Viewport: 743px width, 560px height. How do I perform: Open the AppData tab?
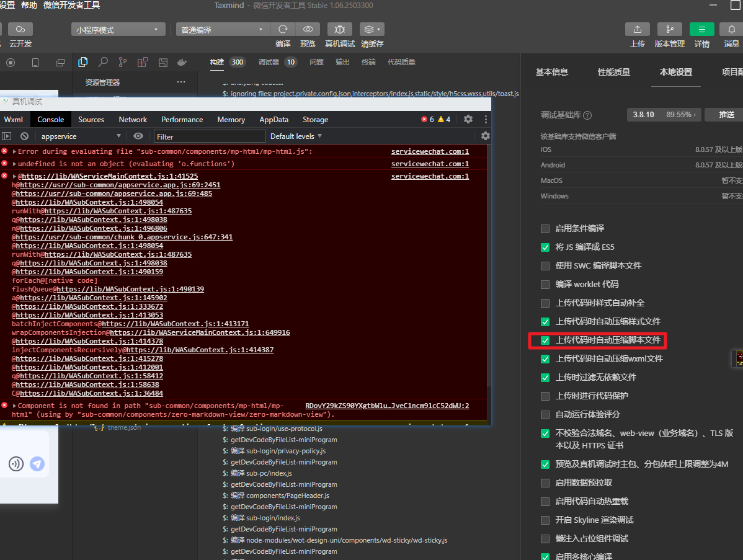click(274, 120)
